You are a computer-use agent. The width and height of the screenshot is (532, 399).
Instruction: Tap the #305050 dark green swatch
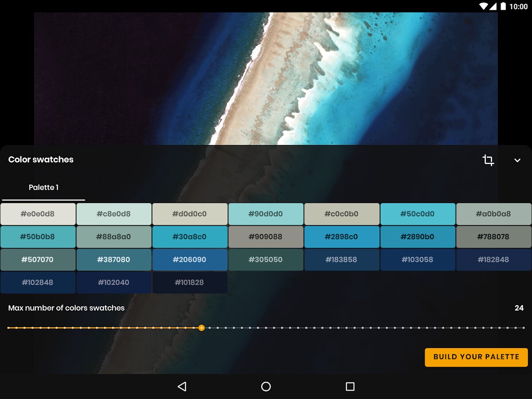click(266, 260)
